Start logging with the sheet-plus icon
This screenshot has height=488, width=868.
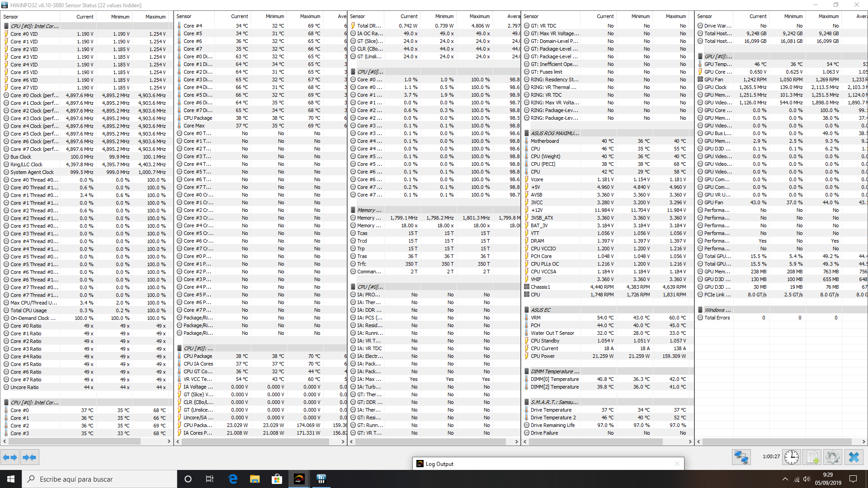[x=812, y=457]
